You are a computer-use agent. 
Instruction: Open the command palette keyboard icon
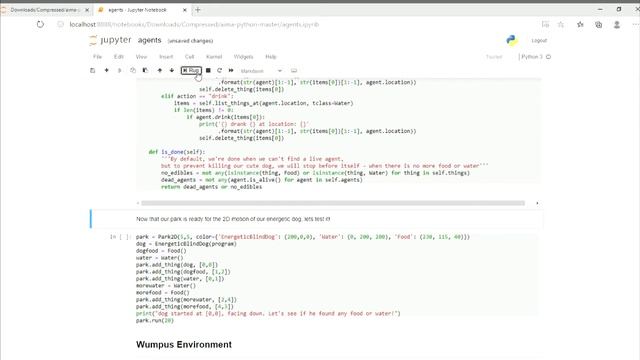pyautogui.click(x=294, y=71)
